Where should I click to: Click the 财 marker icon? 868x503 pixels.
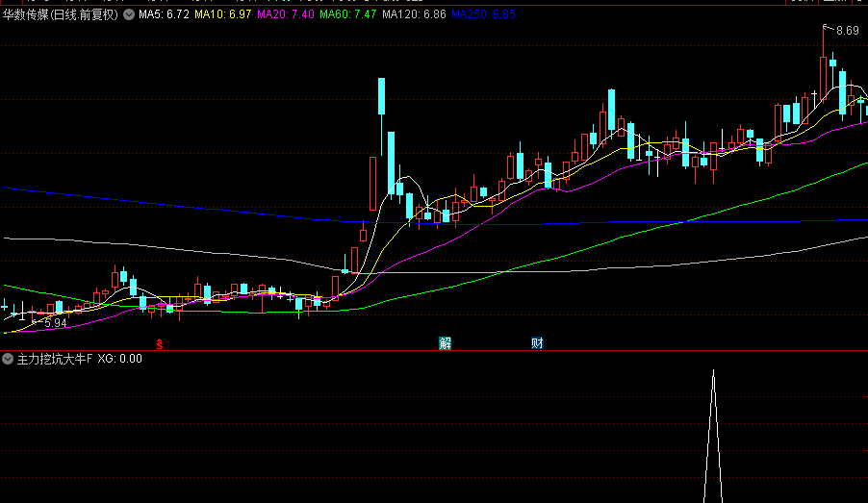click(537, 343)
